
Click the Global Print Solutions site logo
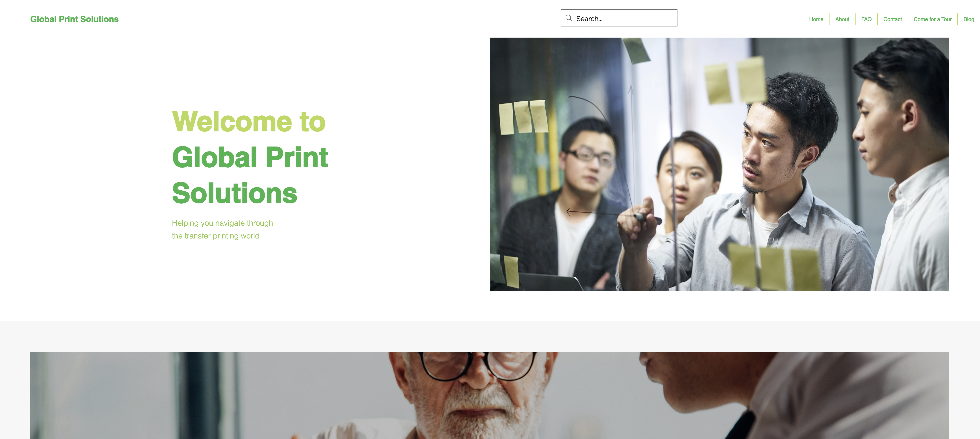coord(74,19)
